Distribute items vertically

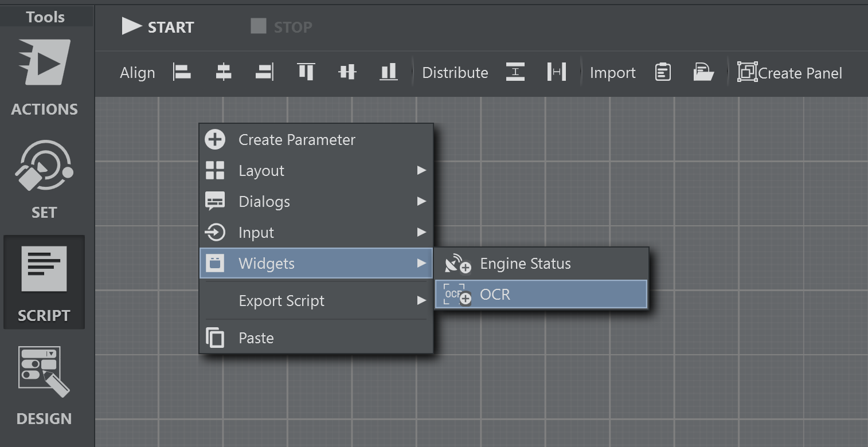coord(515,72)
